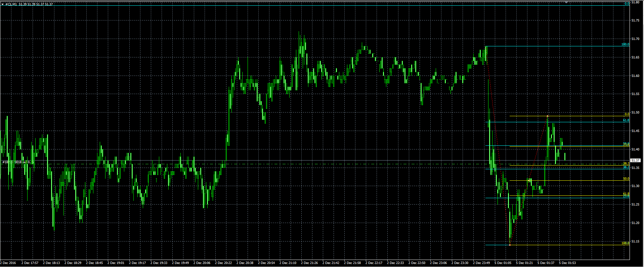Select the cyan 100.0 Fibonacci level label
644x267 pixels.
pos(625,44)
